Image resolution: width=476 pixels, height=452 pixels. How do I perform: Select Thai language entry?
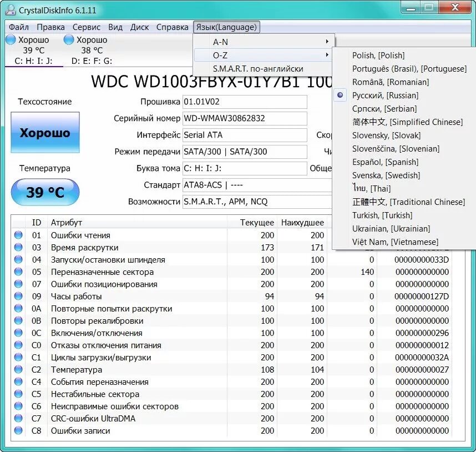pyautogui.click(x=404, y=188)
